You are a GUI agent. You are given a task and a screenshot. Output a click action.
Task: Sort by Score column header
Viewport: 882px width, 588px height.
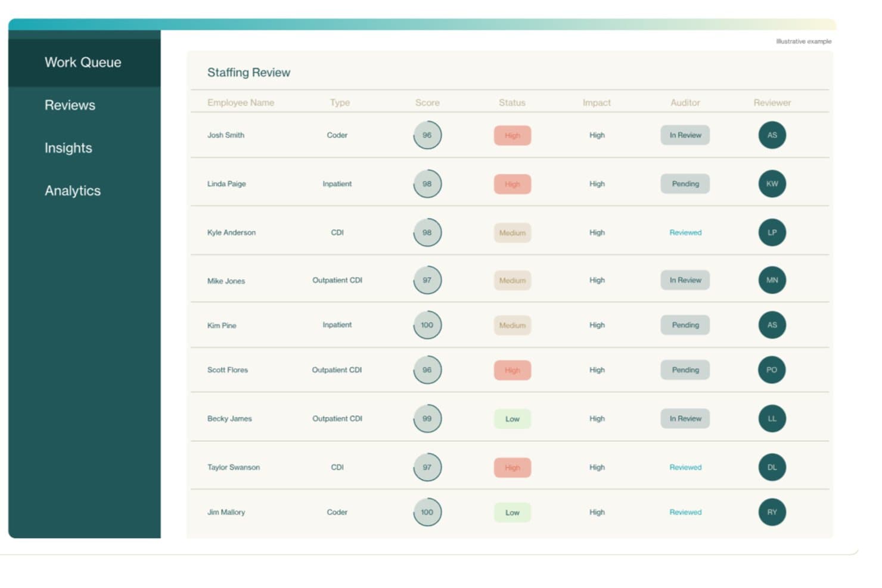click(427, 102)
